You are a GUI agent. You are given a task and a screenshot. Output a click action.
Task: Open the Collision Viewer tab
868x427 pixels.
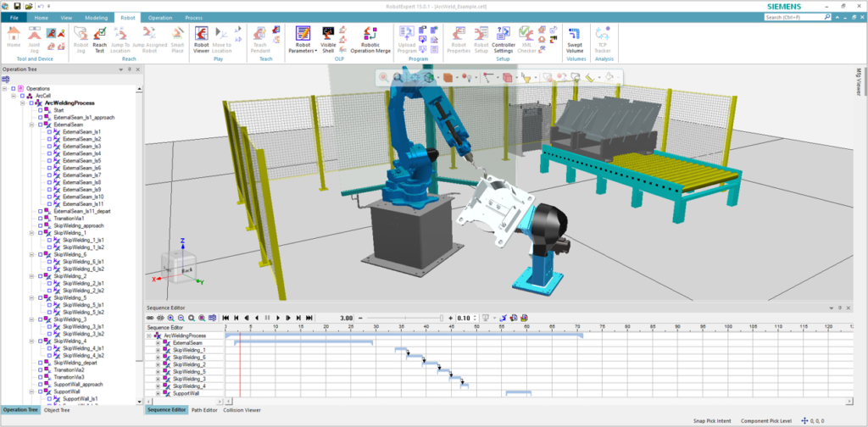point(242,410)
